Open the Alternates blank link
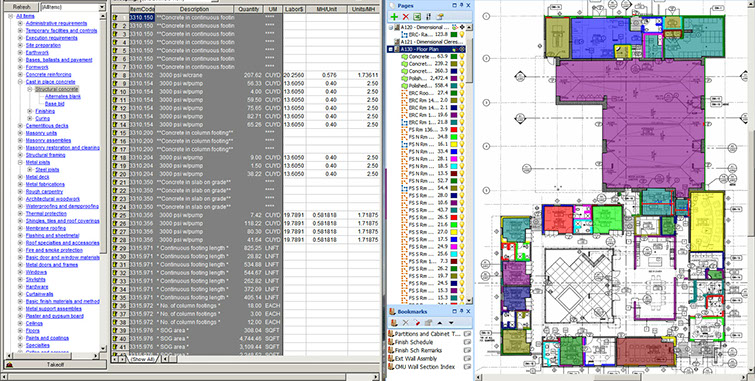This screenshot has height=381, width=755. pyautogui.click(x=63, y=96)
